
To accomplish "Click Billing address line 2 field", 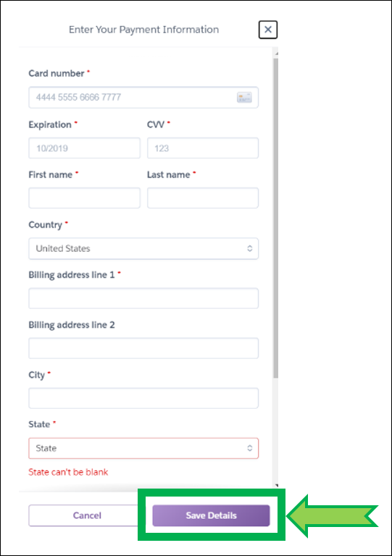I will coord(143,348).
